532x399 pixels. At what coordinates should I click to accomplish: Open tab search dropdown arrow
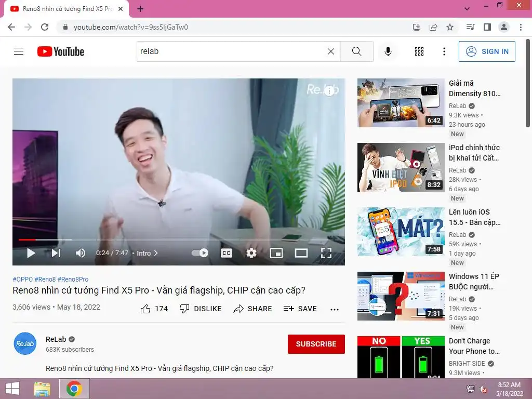(467, 9)
